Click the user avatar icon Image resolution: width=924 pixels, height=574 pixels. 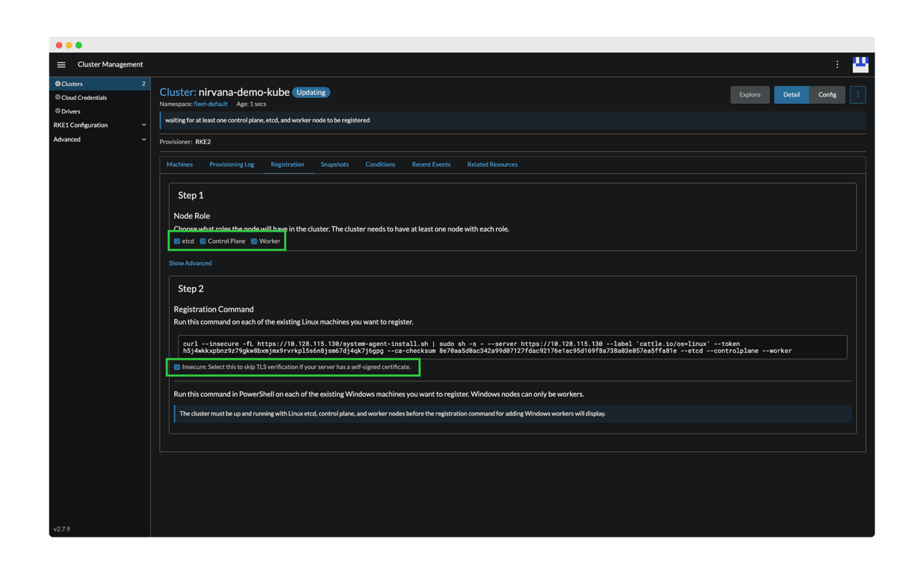[861, 65]
